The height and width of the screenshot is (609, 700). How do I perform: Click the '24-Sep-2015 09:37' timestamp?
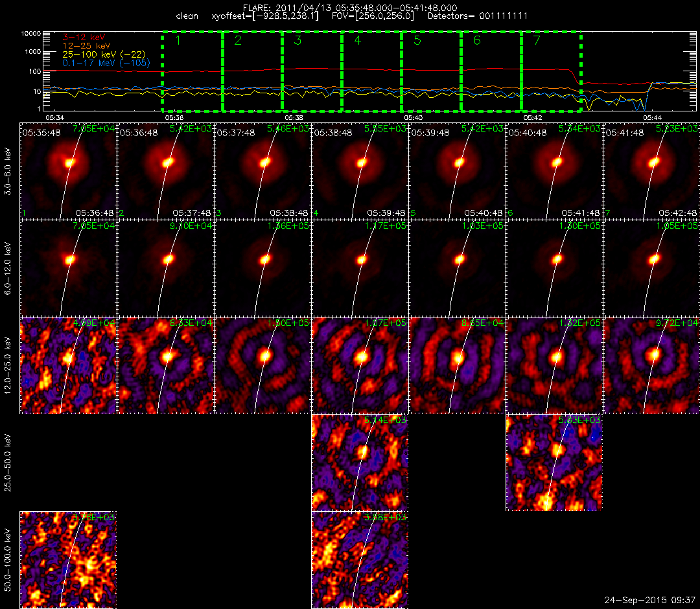649,601
